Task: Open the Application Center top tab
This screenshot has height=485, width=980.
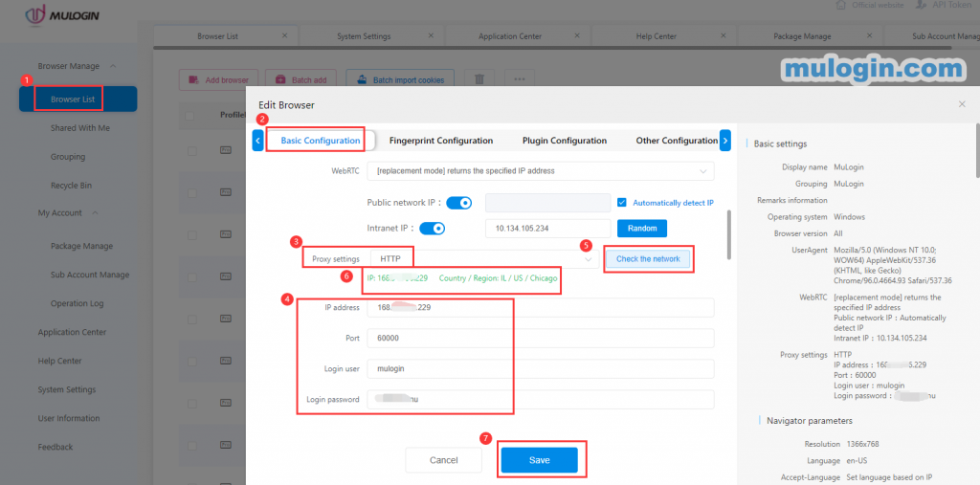Action: click(510, 36)
